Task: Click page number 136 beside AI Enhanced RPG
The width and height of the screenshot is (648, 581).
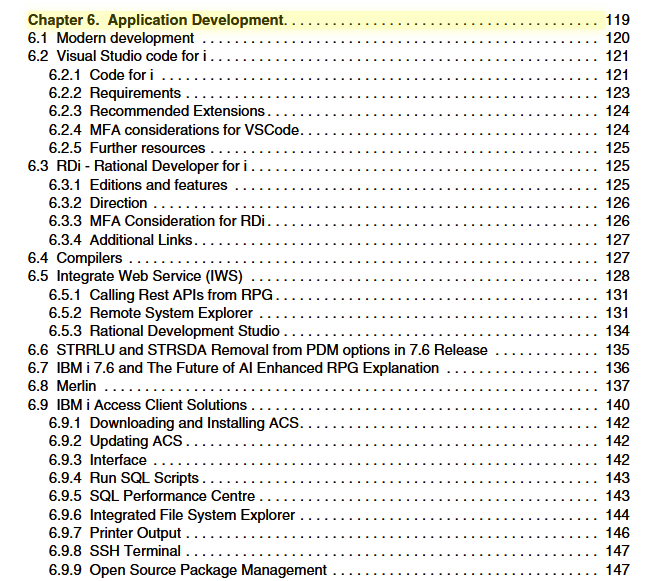Action: click(x=617, y=368)
